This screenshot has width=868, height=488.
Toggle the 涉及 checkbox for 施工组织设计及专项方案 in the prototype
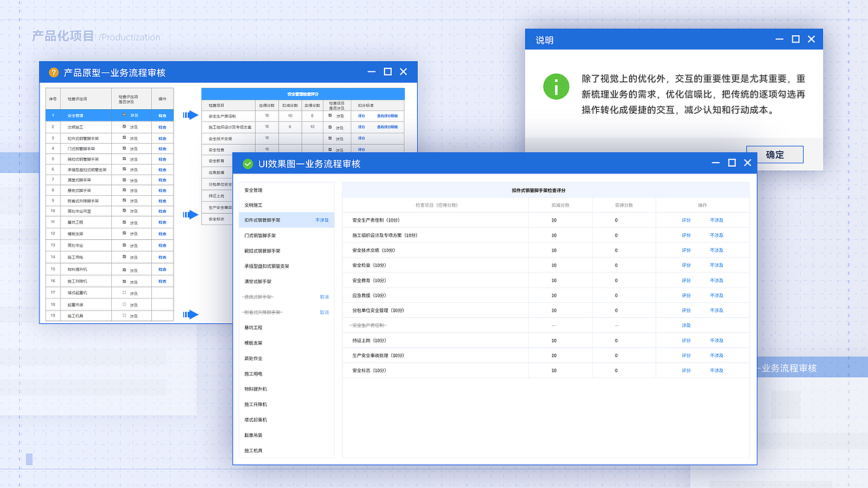(330, 126)
